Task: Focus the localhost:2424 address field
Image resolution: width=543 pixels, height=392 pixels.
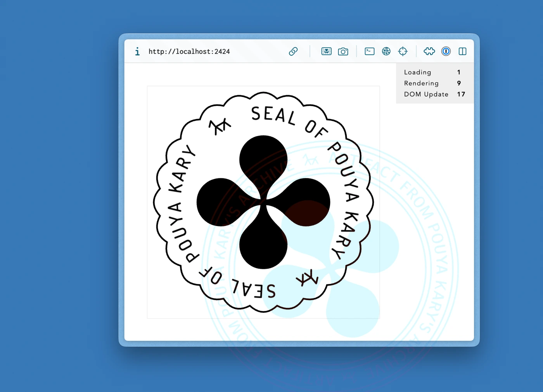Action: [189, 52]
